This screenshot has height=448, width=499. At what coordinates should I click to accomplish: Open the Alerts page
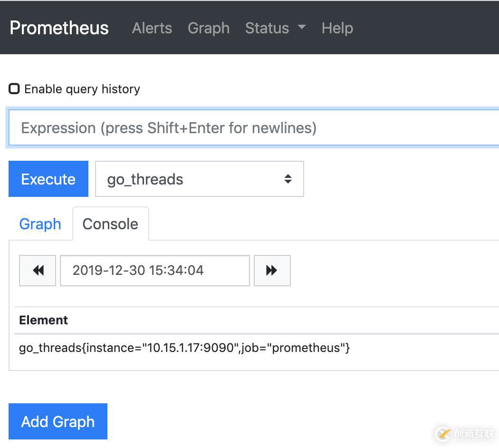[x=152, y=28]
